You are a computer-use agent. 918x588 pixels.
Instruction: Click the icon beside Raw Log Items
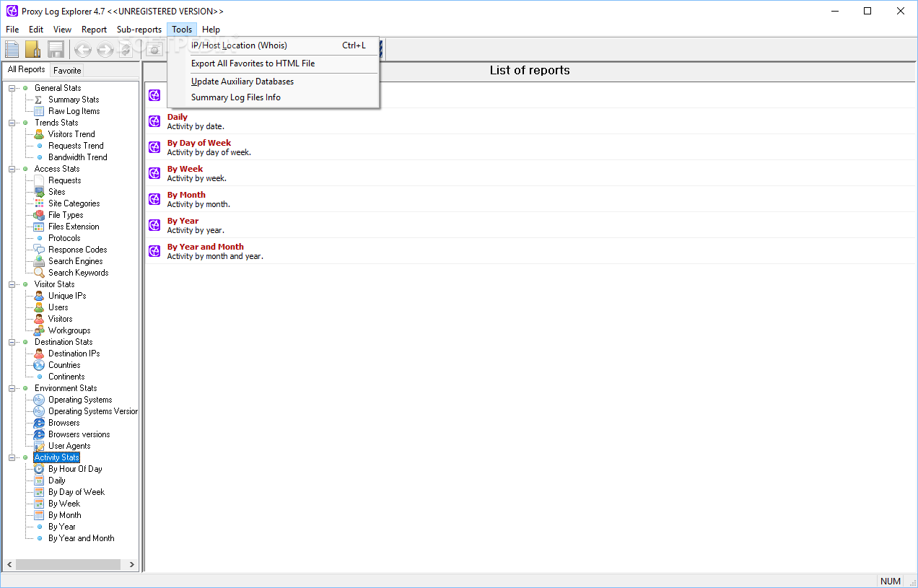coord(39,111)
